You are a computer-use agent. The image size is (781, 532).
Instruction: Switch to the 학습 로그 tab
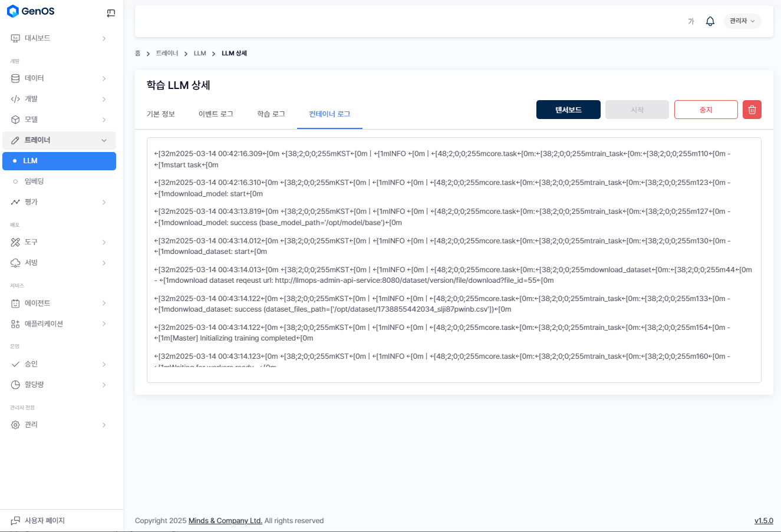[x=271, y=114]
